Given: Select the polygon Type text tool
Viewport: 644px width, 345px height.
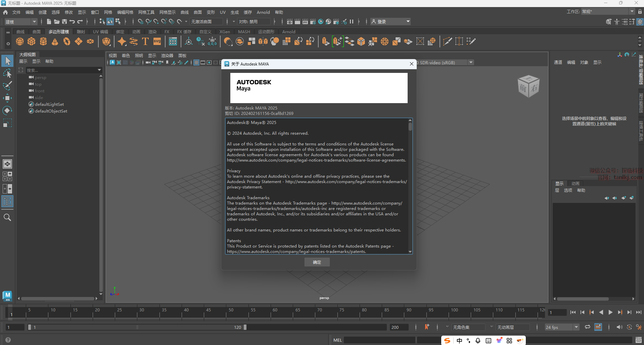Looking at the screenshot, I should 145,41.
